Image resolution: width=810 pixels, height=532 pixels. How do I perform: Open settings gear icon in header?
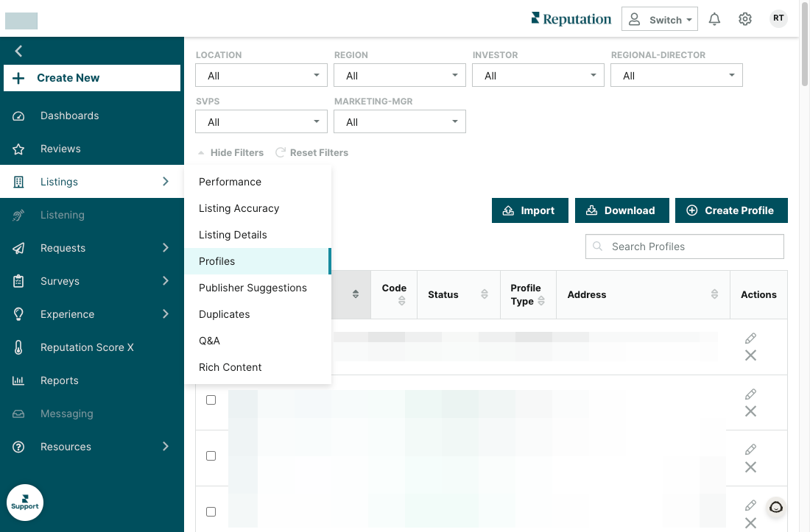[x=745, y=19]
